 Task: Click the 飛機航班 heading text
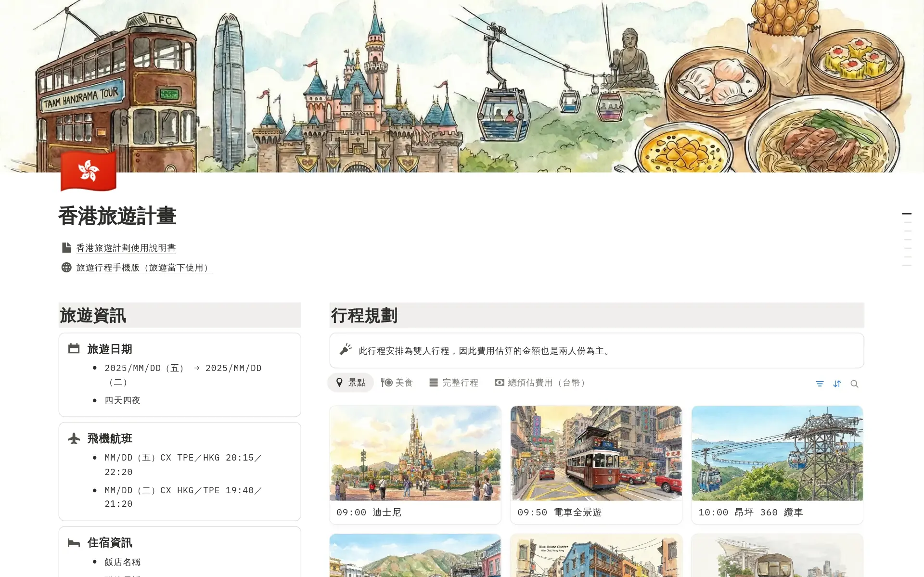pos(110,438)
